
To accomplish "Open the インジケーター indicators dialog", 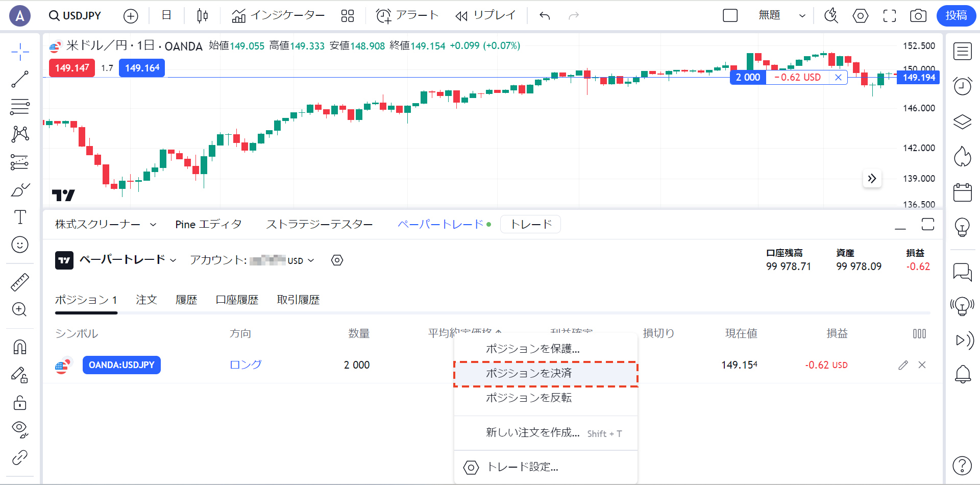I will tap(278, 16).
